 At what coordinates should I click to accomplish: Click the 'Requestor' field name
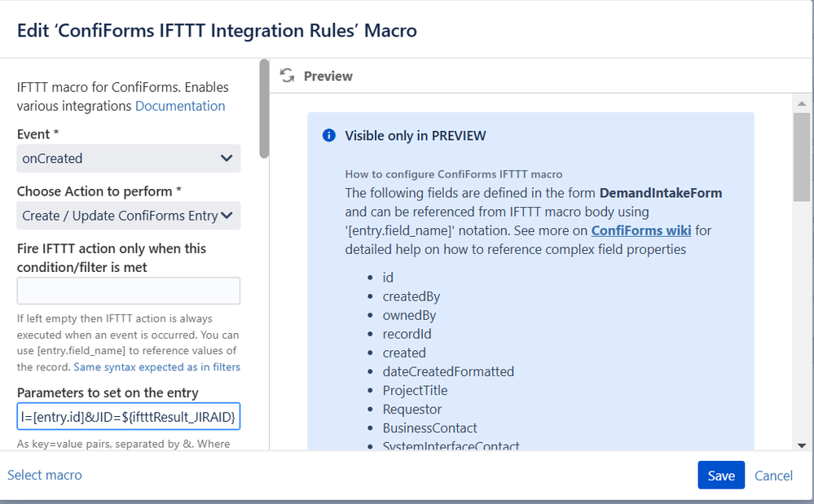411,409
